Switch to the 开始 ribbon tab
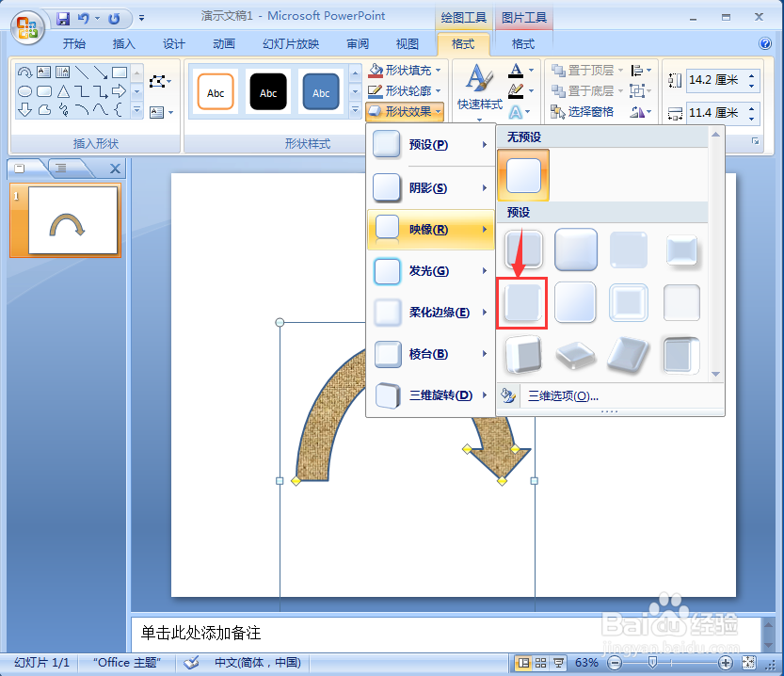784x676 pixels. click(x=74, y=44)
